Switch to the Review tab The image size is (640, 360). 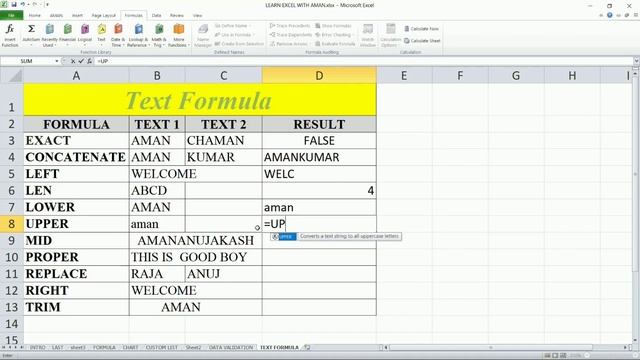point(176,15)
